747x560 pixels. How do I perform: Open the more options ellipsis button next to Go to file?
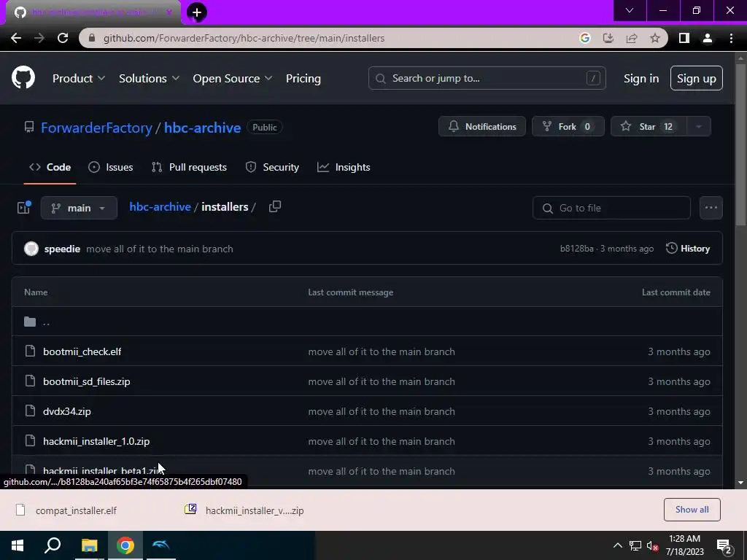click(711, 208)
